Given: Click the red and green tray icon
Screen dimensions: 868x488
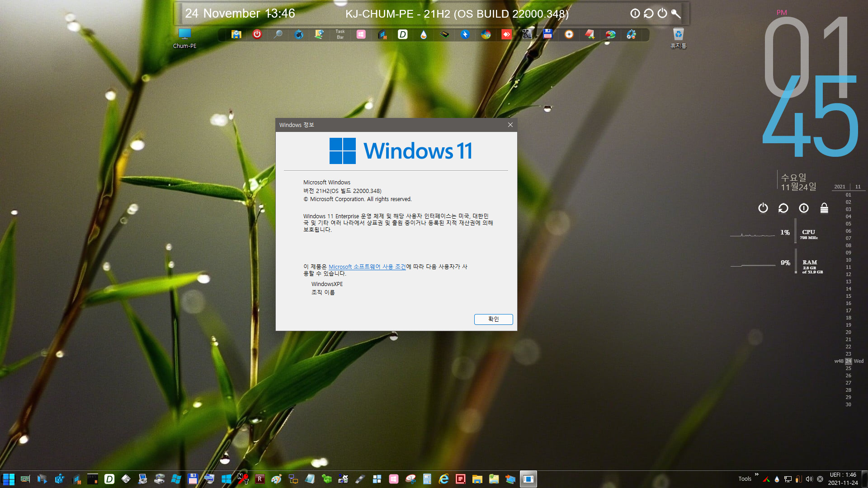Looking at the screenshot, I should pyautogui.click(x=766, y=479).
